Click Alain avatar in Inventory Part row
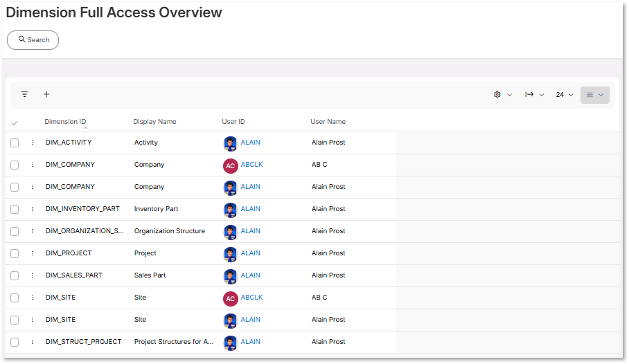 (x=230, y=210)
